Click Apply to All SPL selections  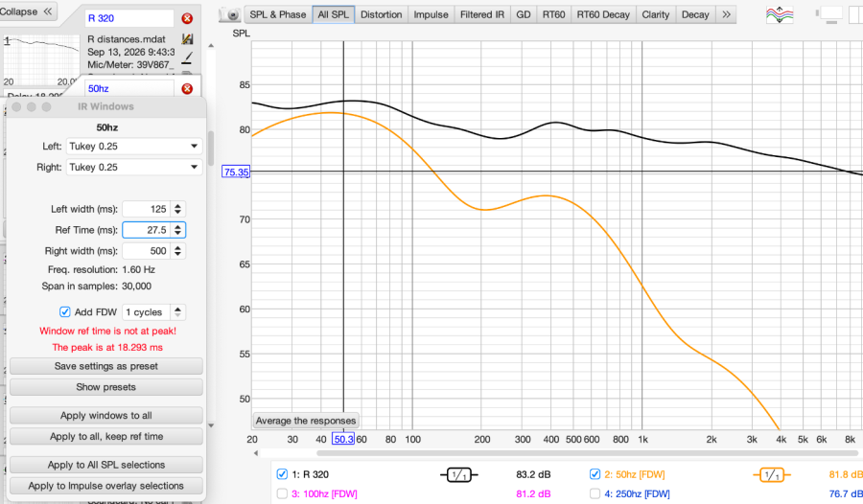(x=106, y=465)
